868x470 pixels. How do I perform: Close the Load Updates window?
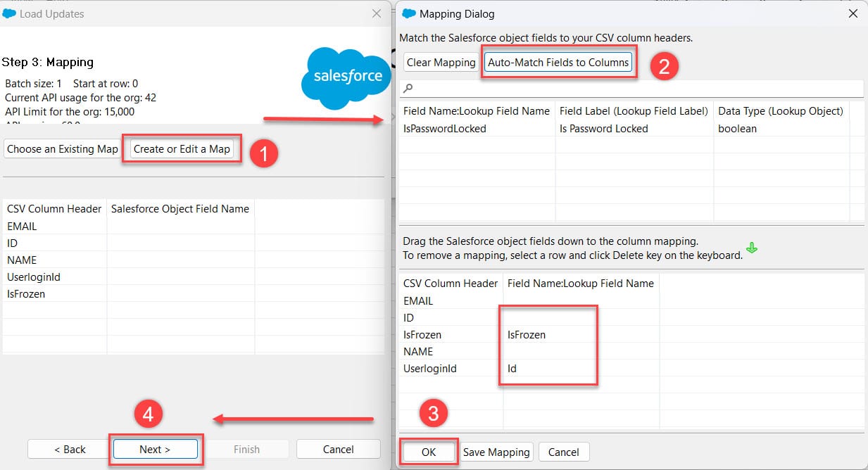click(377, 13)
